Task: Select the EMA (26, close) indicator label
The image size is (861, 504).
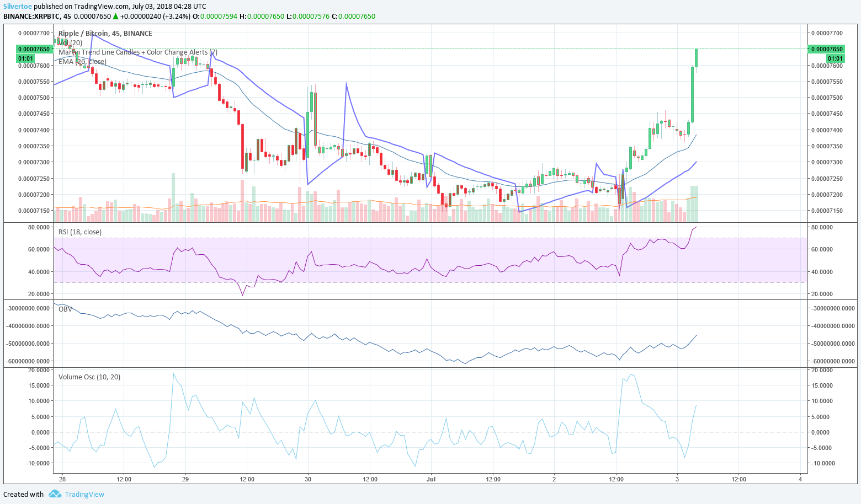Action: [x=82, y=62]
